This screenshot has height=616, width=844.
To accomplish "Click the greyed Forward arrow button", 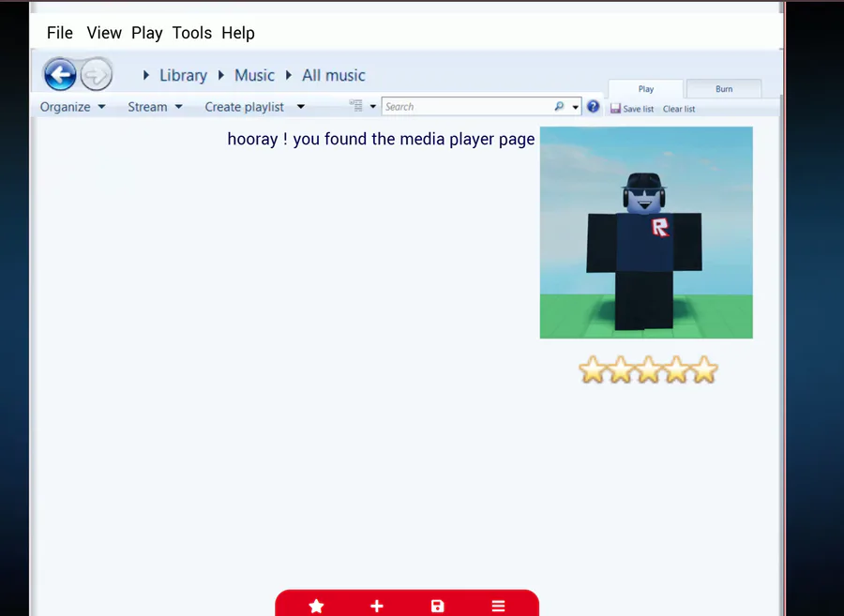I will click(97, 74).
